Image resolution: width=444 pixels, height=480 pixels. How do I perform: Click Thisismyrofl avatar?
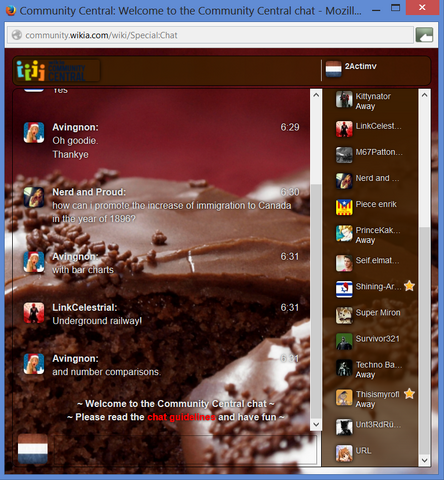tap(344, 397)
